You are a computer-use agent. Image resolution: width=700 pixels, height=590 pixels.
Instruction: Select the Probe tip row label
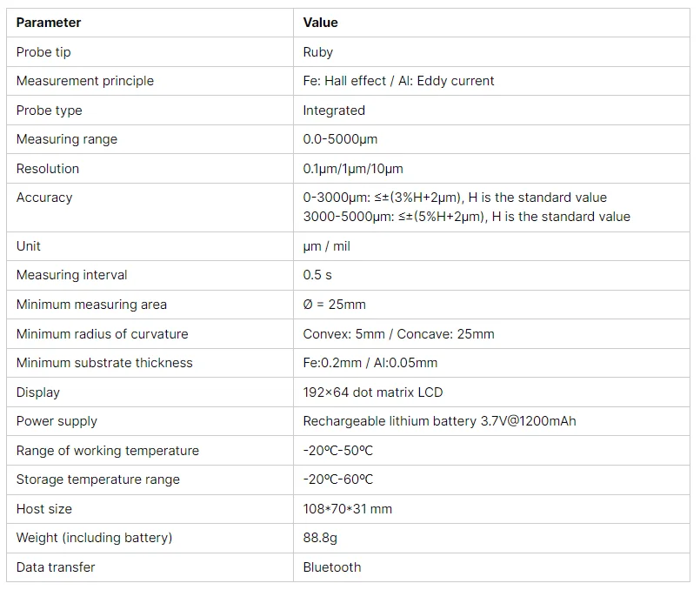click(43, 52)
